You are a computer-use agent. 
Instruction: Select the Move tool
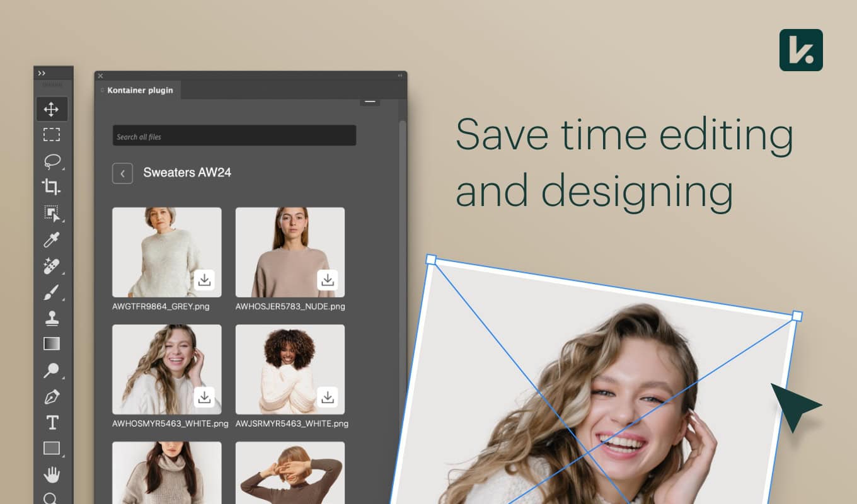(52, 108)
